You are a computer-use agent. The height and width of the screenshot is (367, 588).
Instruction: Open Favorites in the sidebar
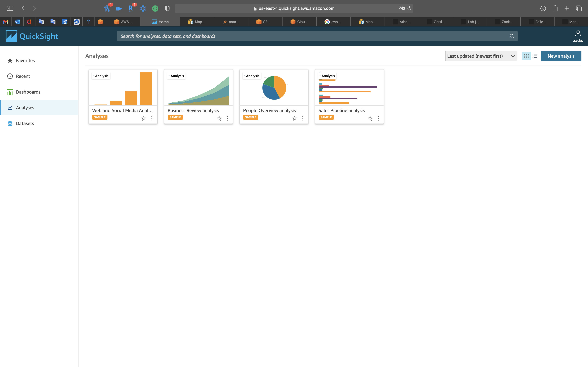(x=25, y=60)
